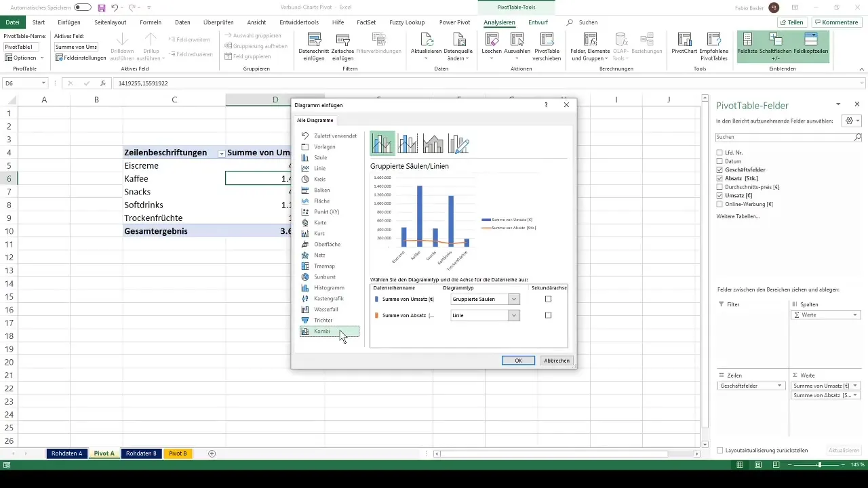Screen dimensions: 868x488
Task: Click the Undo arrow icon
Action: point(115,7)
